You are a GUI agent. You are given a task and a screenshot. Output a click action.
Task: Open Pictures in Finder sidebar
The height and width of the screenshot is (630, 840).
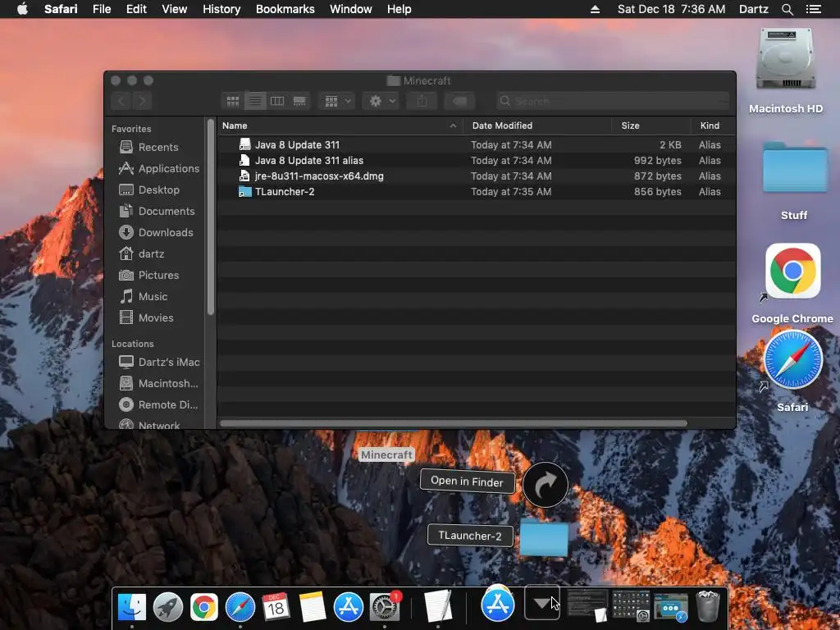pos(149,275)
